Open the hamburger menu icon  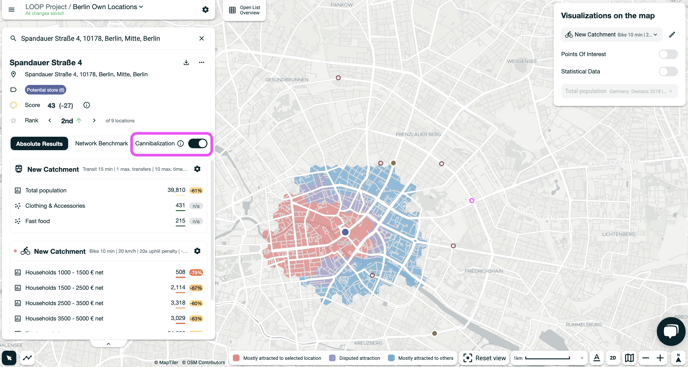click(x=11, y=9)
